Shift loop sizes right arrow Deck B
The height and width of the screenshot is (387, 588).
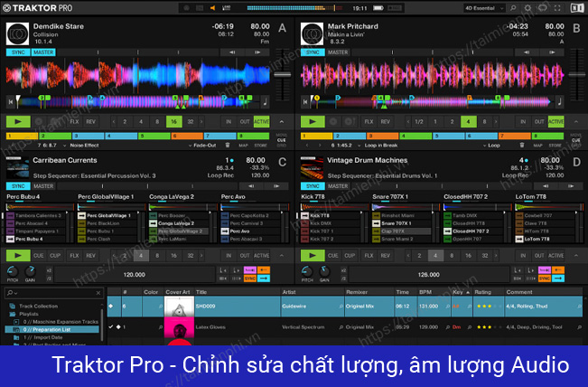click(x=496, y=122)
